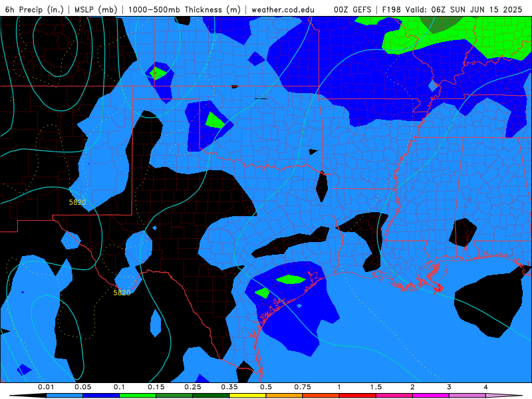Click the red legend swatch

[x=358, y=396]
